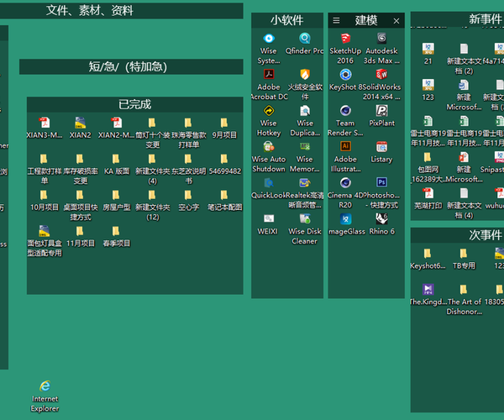Open Adobe Acrobat DC shortcut
The image size is (504, 420).
[269, 75]
